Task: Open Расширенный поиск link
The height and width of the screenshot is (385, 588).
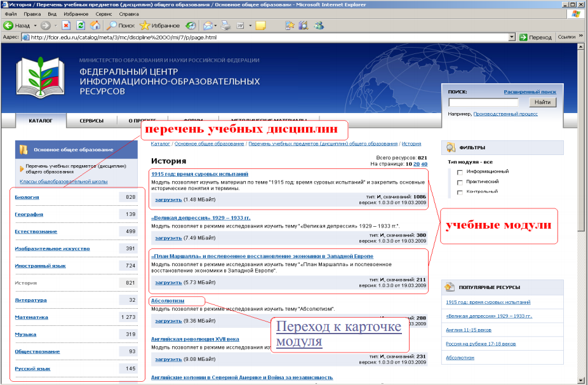Action: tap(530, 91)
